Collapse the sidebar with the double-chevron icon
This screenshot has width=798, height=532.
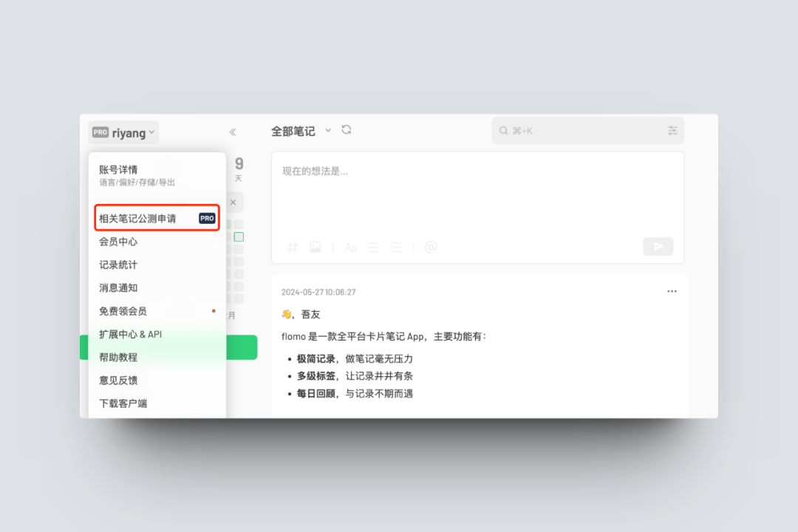click(233, 132)
